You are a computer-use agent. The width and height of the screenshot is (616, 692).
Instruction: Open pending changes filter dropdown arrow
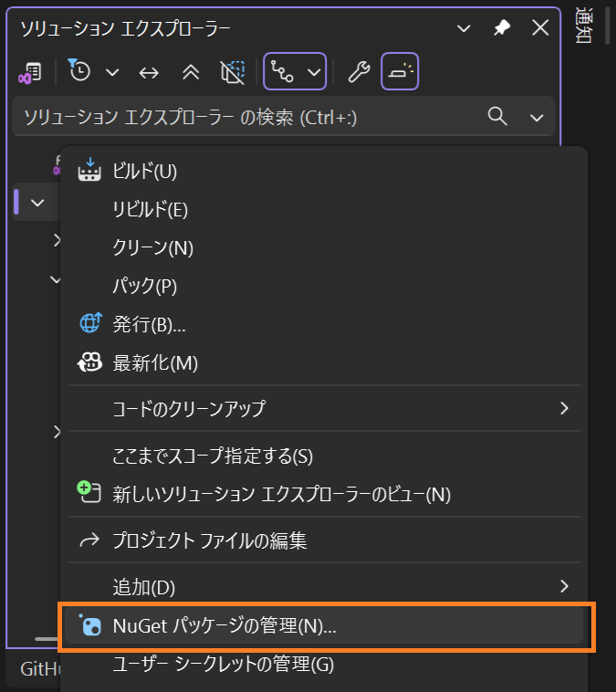(112, 72)
